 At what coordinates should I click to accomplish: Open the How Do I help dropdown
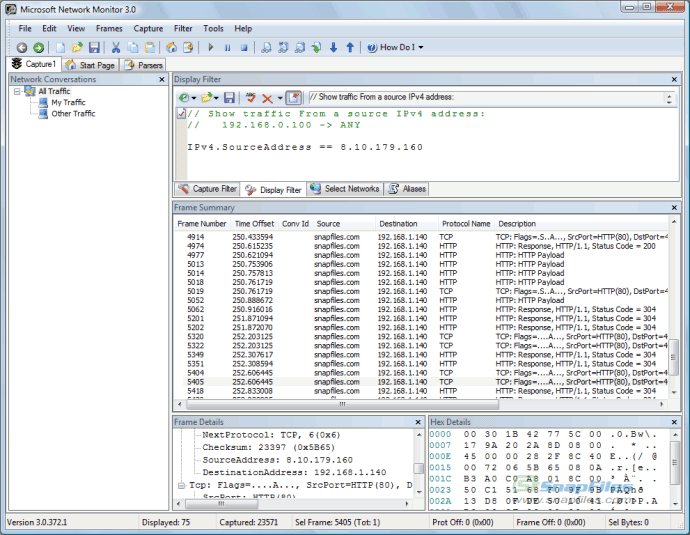[x=395, y=48]
